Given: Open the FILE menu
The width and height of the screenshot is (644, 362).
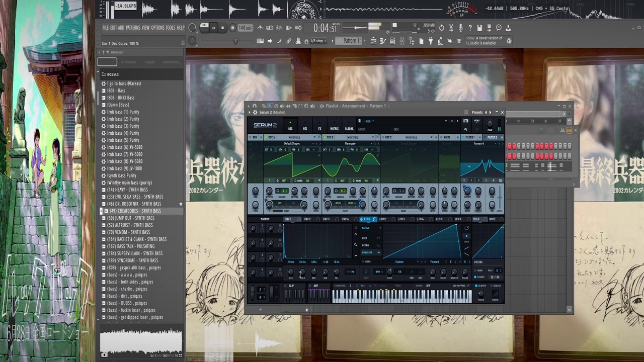Looking at the screenshot, I should coord(106,28).
